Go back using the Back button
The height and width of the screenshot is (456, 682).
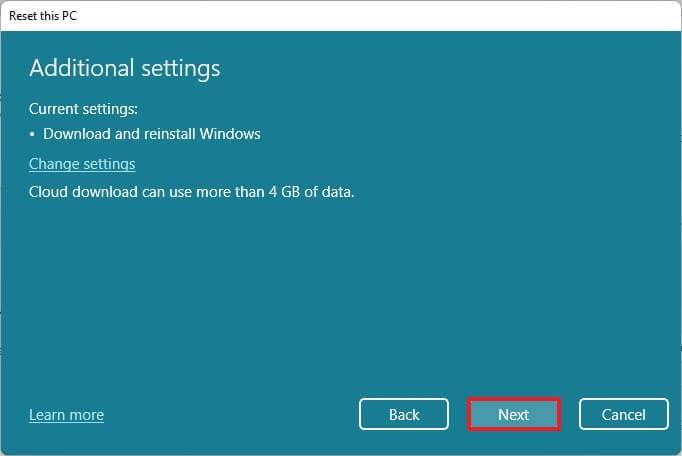(404, 414)
